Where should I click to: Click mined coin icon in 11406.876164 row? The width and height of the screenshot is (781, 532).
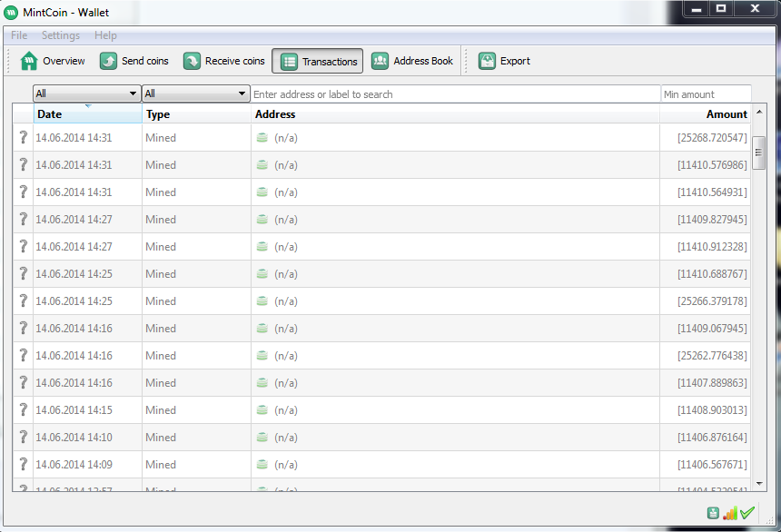[x=262, y=437]
